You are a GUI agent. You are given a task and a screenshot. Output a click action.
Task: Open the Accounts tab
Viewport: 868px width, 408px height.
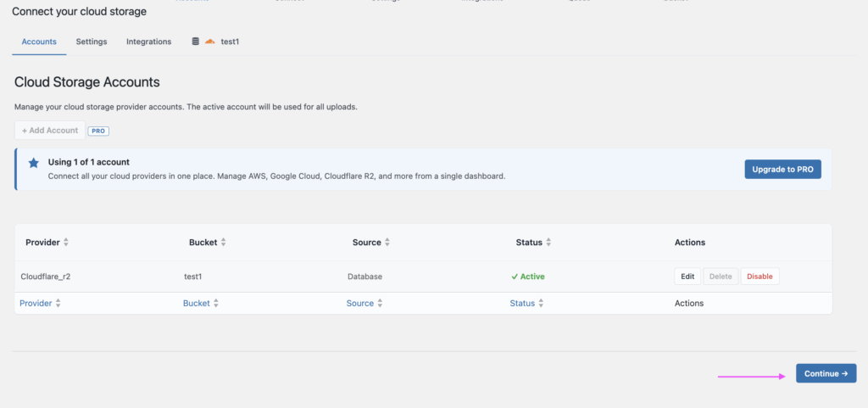tap(39, 42)
